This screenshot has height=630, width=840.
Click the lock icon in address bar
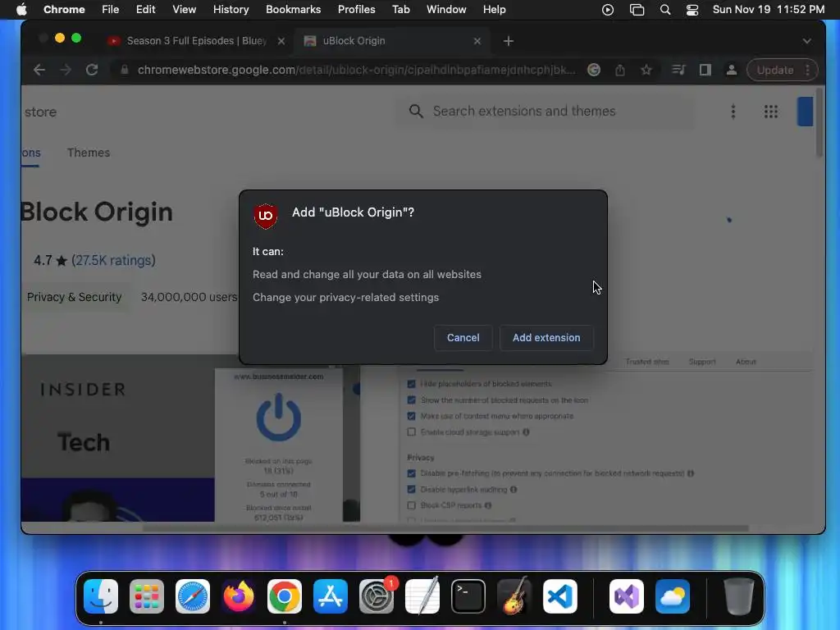point(125,70)
